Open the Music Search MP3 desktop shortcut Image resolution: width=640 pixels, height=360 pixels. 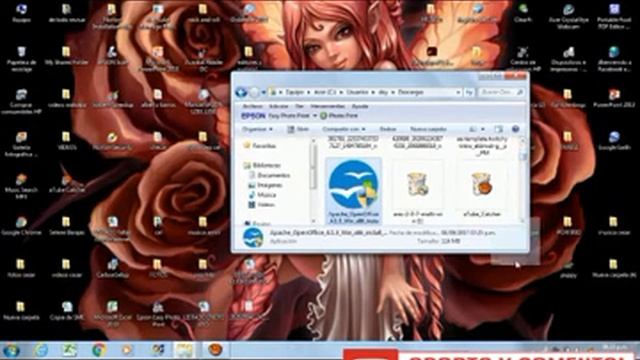tap(21, 186)
